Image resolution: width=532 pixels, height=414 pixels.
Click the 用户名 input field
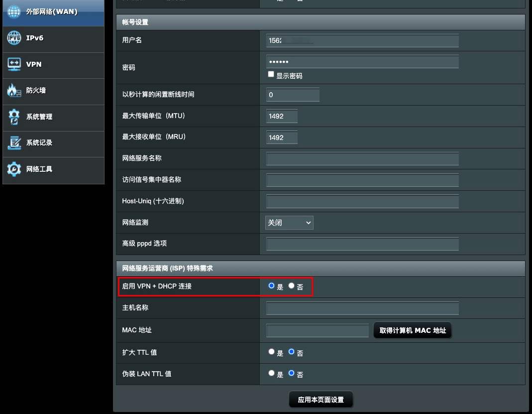[362, 41]
